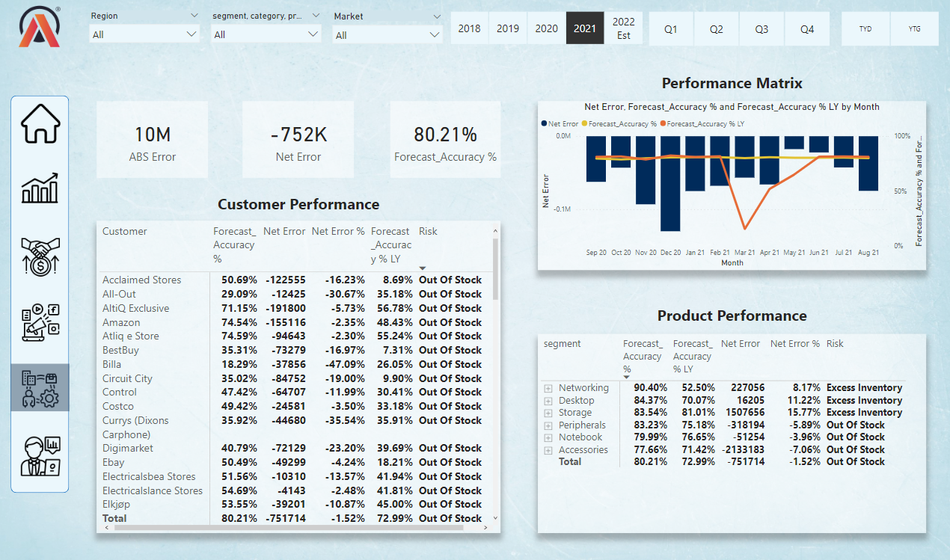
Task: Open the trends page via bar-chart icon
Action: pyautogui.click(x=39, y=188)
